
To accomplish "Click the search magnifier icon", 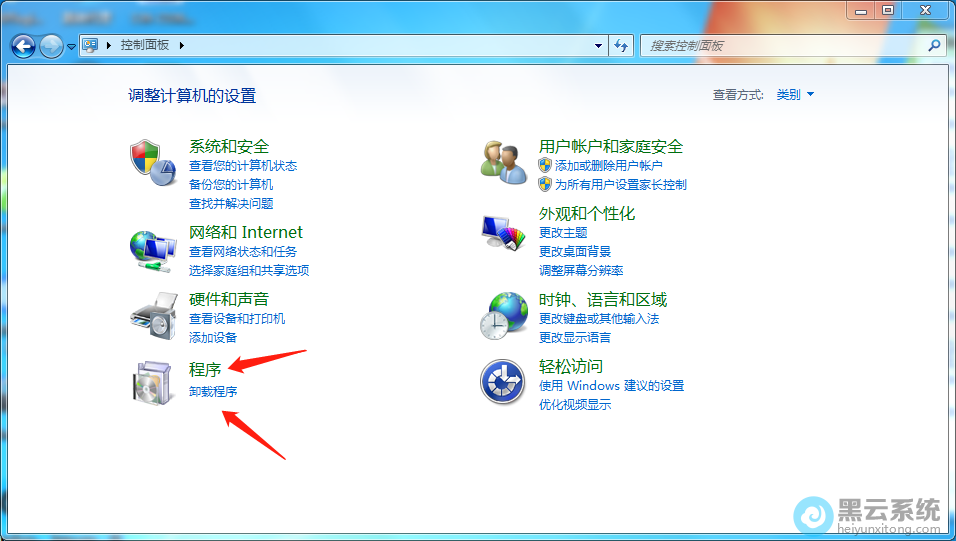I will [x=934, y=46].
